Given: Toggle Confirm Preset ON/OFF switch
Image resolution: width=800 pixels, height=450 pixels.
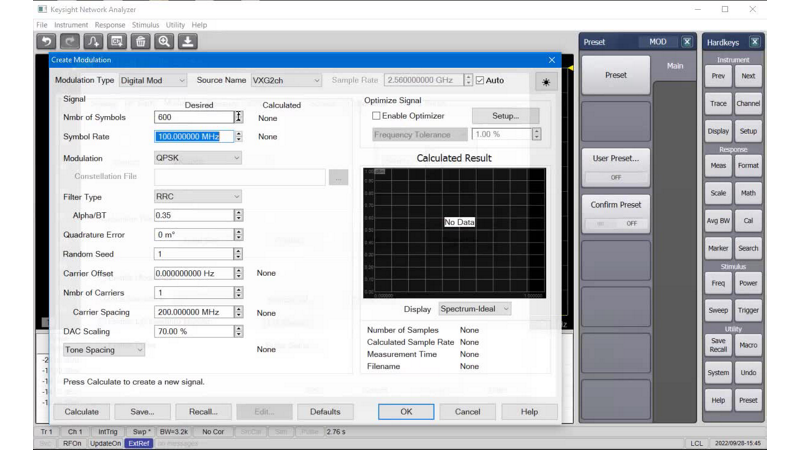Looking at the screenshot, I should (x=616, y=223).
